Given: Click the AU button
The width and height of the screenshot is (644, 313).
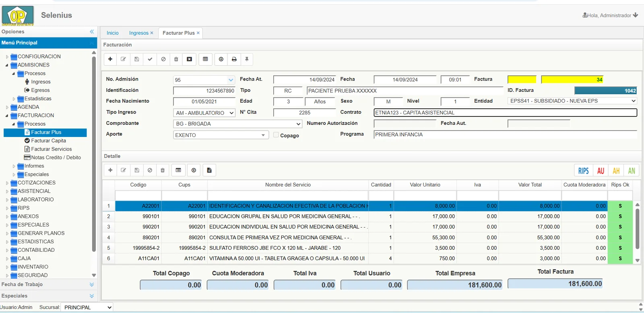Looking at the screenshot, I should [601, 171].
